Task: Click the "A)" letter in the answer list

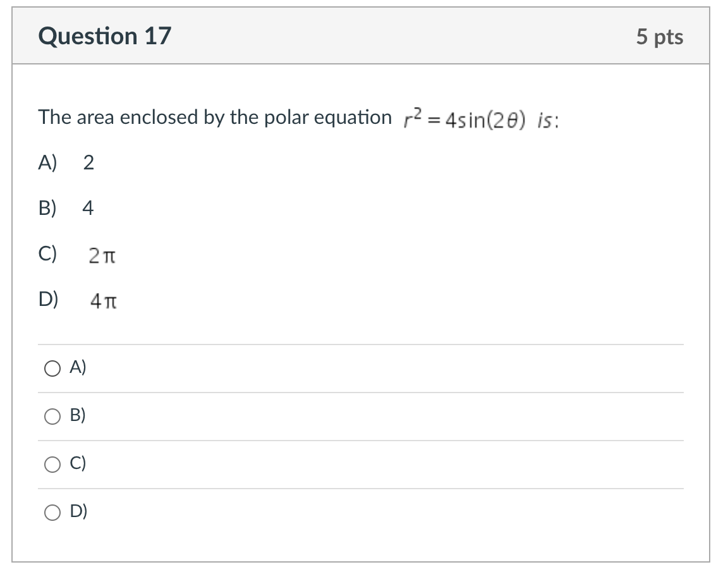Action: coord(47,163)
